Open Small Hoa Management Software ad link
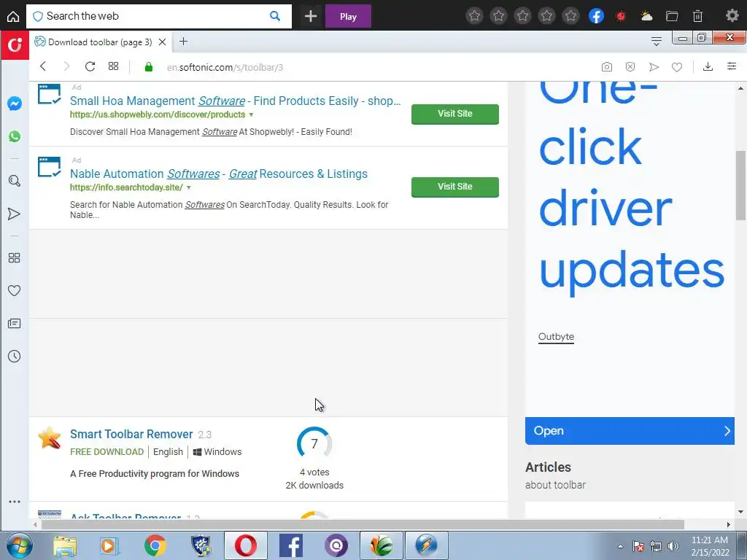Image resolution: width=747 pixels, height=560 pixels. [x=235, y=101]
